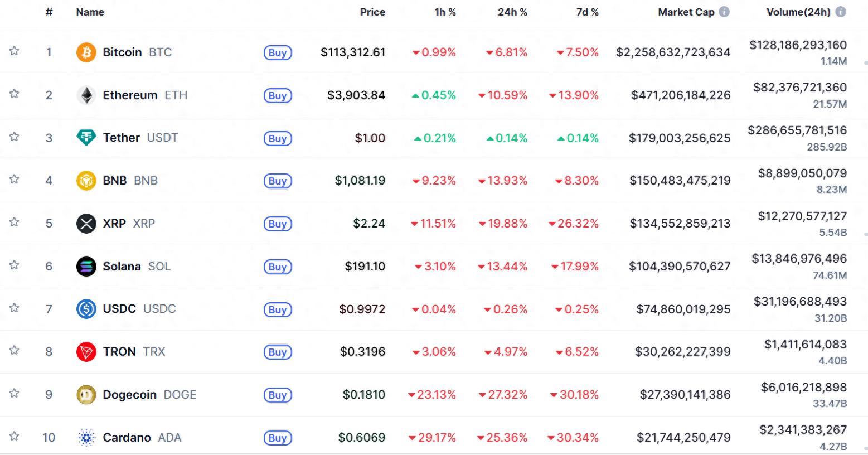Screen dimensions: 868x455
Task: Click the Solana logo icon
Action: (x=86, y=267)
